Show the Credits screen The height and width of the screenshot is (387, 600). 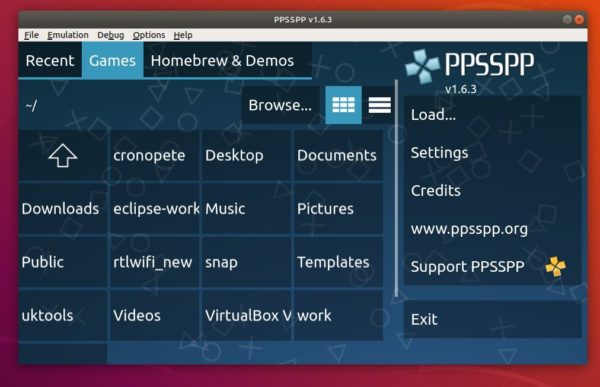pyautogui.click(x=492, y=191)
